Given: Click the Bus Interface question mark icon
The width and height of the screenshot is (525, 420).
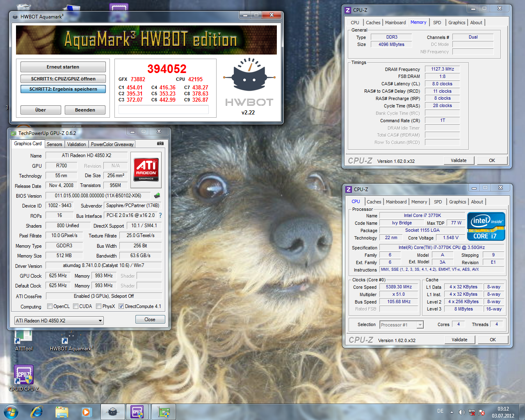Looking at the screenshot, I should pos(160,215).
